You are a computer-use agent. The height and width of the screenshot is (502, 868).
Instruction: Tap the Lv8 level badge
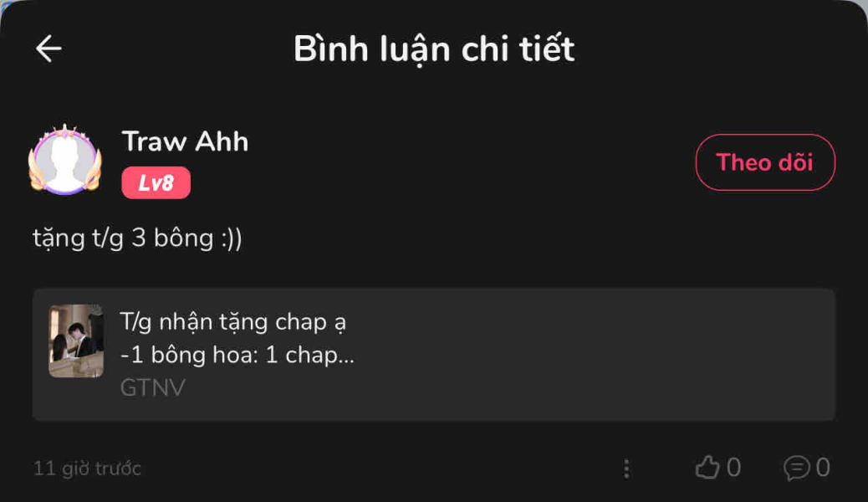coord(156,182)
